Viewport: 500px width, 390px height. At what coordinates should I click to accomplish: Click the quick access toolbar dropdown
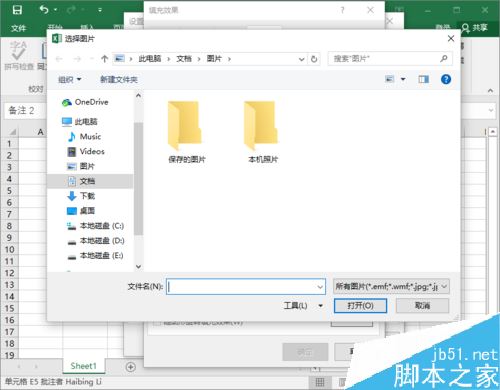[x=100, y=10]
